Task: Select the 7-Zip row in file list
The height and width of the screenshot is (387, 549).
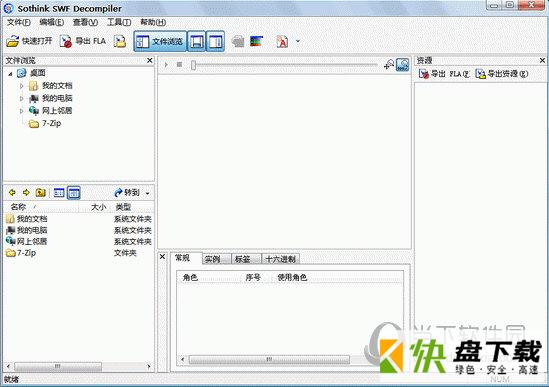Action: tap(79, 253)
